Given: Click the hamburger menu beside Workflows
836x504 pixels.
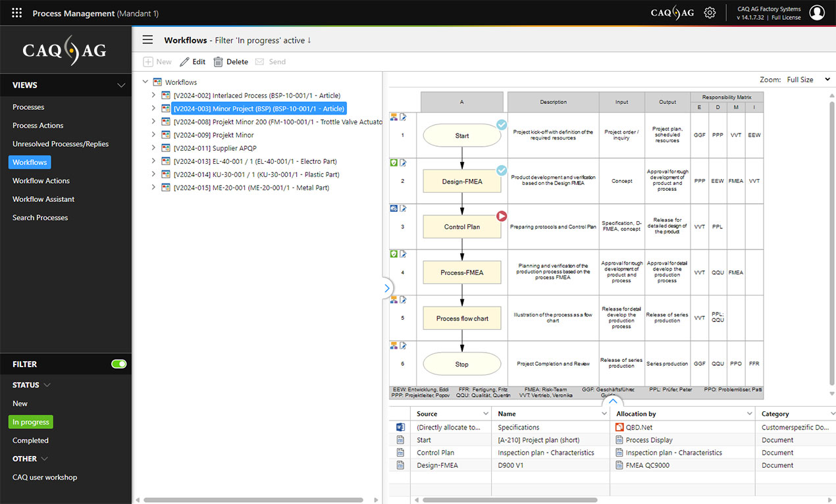Looking at the screenshot, I should click(148, 40).
